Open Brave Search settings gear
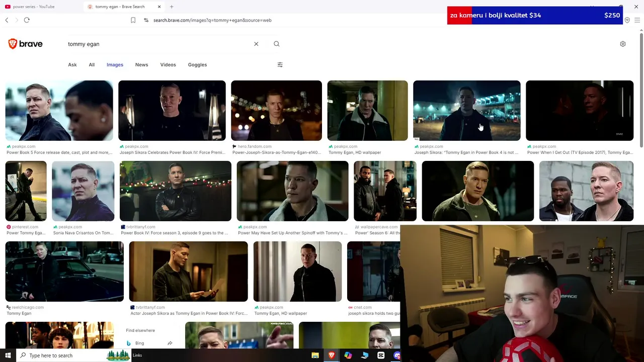 pos(623,44)
